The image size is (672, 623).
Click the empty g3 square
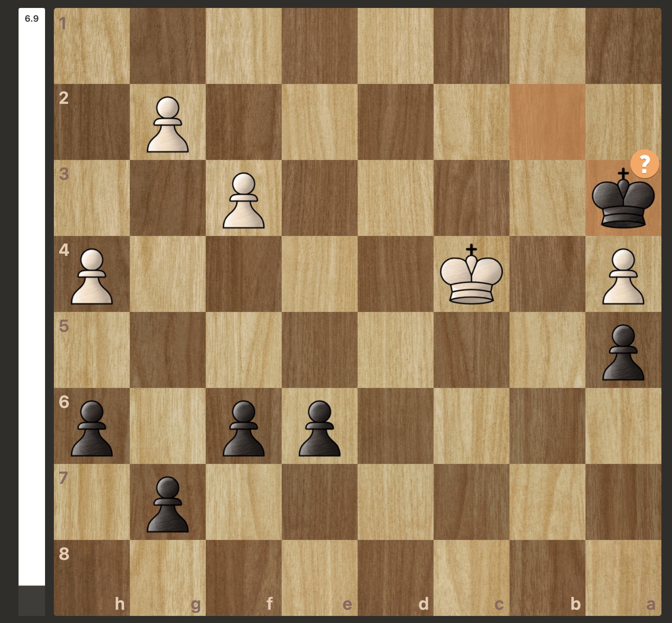point(168,198)
